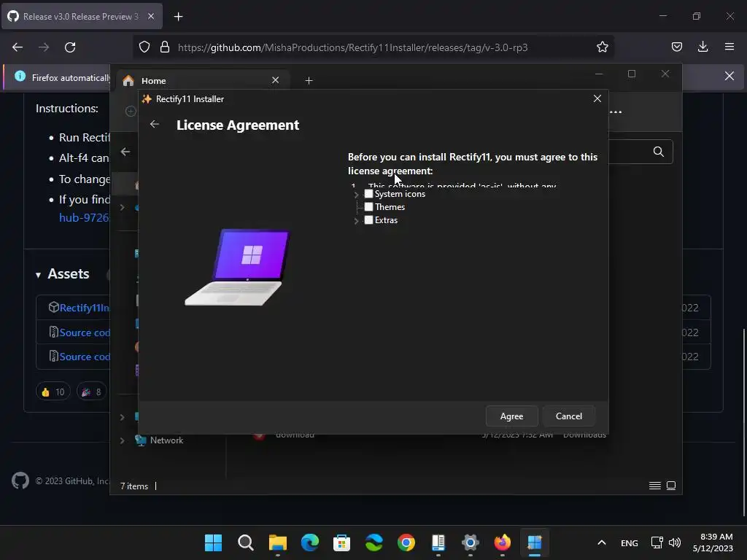Select the Release v3.0 Release Preview tab
Image resolution: width=747 pixels, height=560 pixels.
[x=82, y=17]
